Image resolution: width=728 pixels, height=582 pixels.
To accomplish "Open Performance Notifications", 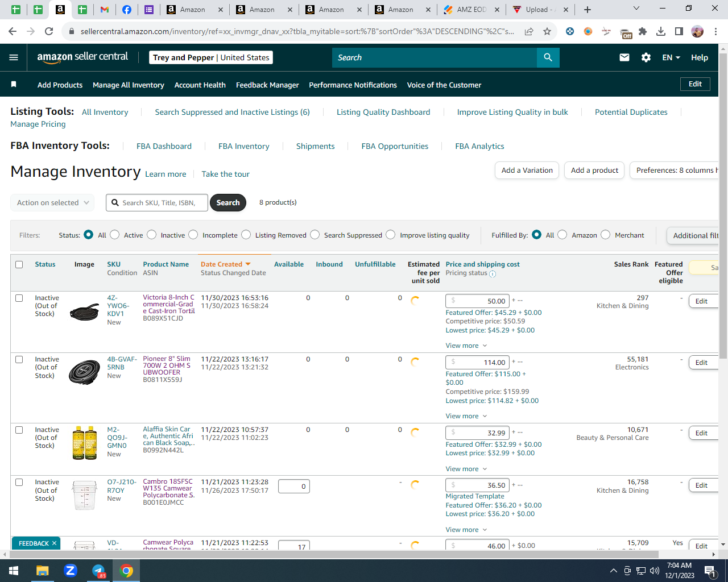I will tap(353, 85).
